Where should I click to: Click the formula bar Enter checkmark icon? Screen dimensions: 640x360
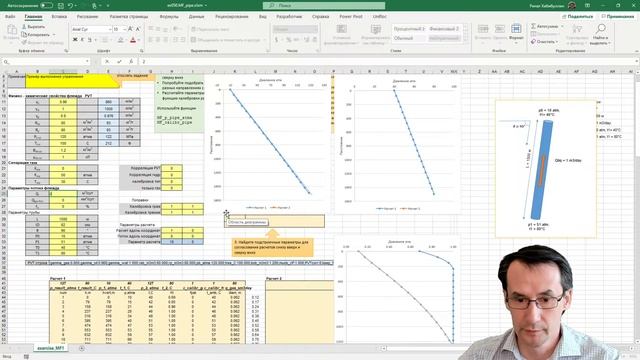119,61
